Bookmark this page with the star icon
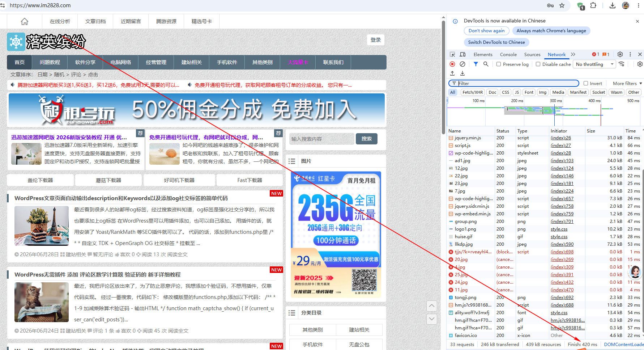The height and width of the screenshot is (350, 644). [x=562, y=5]
